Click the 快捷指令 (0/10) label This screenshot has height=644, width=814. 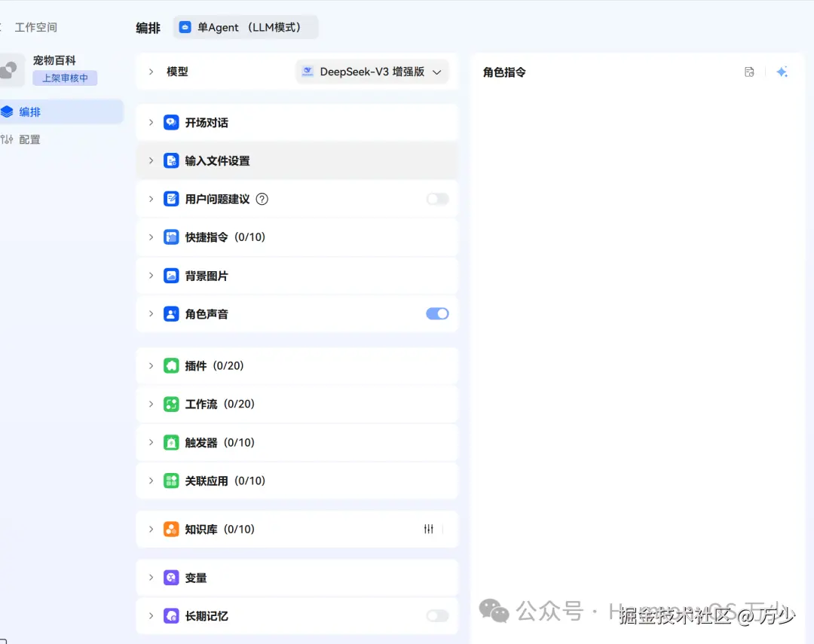click(x=225, y=237)
